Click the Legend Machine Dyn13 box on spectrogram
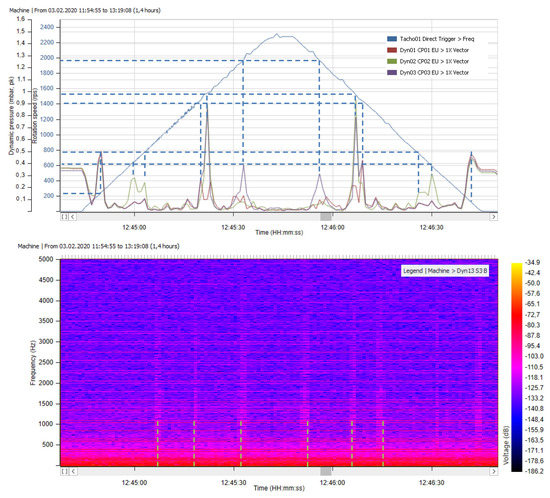Screen dimensions: 550x498 [x=445, y=271]
